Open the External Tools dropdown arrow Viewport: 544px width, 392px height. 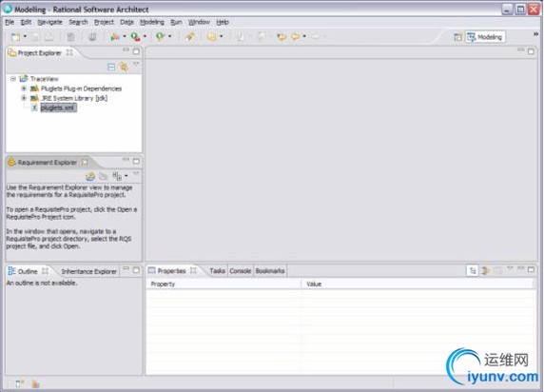click(169, 36)
